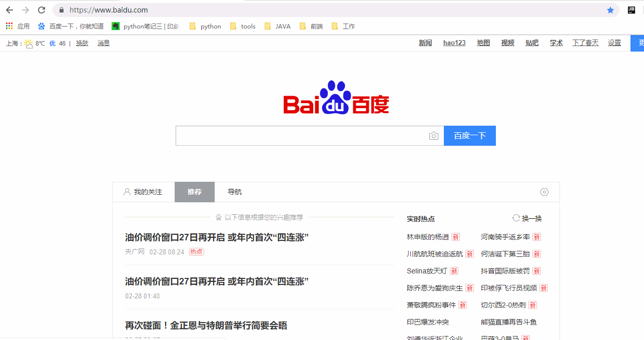Open the 设置 settings menu
This screenshot has width=644, height=340.
(614, 43)
